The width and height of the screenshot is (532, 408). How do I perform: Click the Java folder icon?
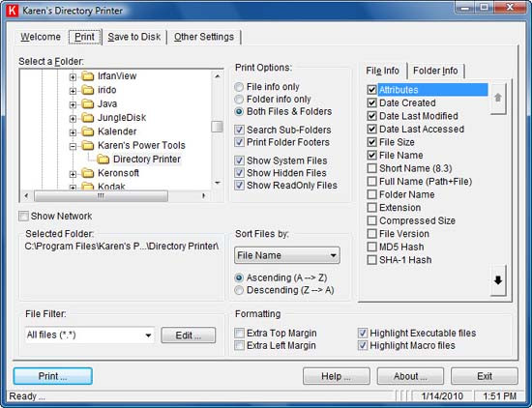point(88,103)
